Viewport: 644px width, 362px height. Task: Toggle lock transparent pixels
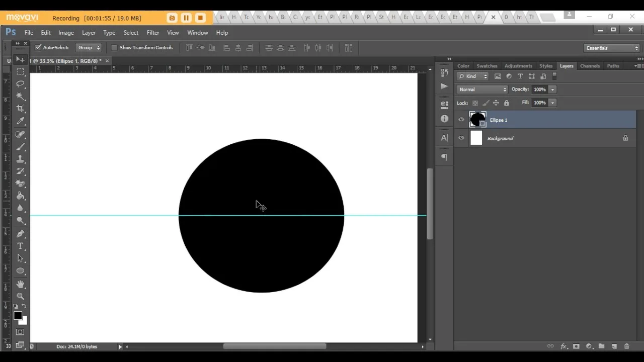click(x=475, y=103)
